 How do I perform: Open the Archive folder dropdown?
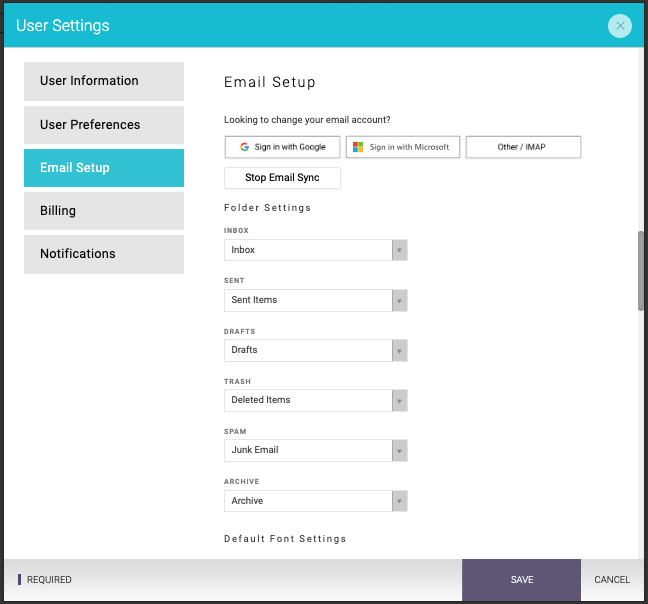click(x=316, y=501)
